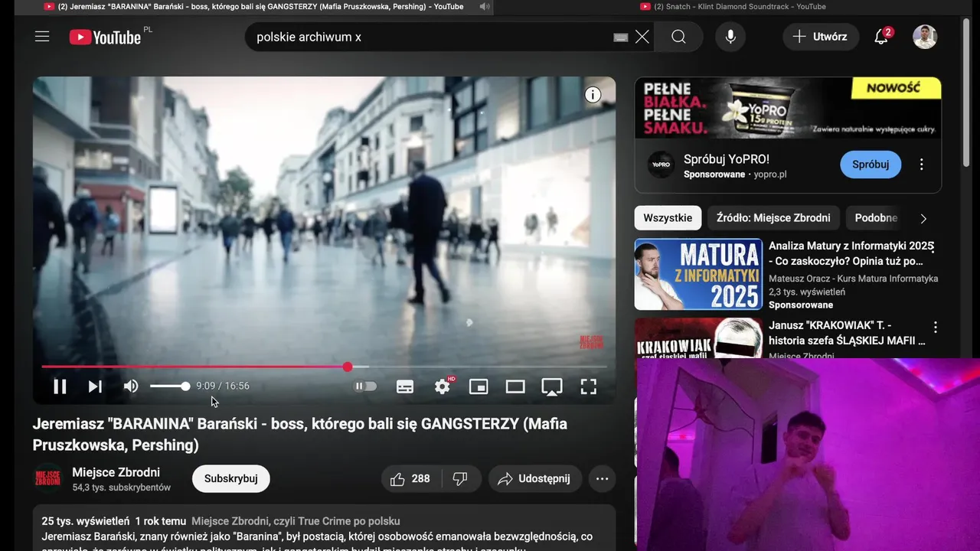This screenshot has height=551, width=980.
Task: Click the YoPRO ad banner image
Action: coord(788,108)
